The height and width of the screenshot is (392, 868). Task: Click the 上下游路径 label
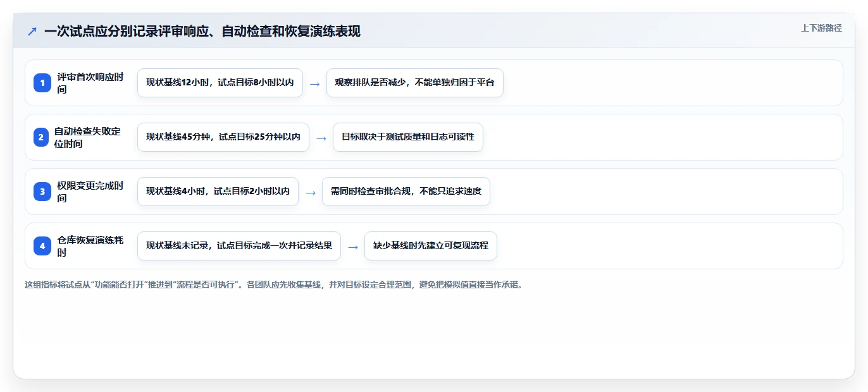click(821, 28)
